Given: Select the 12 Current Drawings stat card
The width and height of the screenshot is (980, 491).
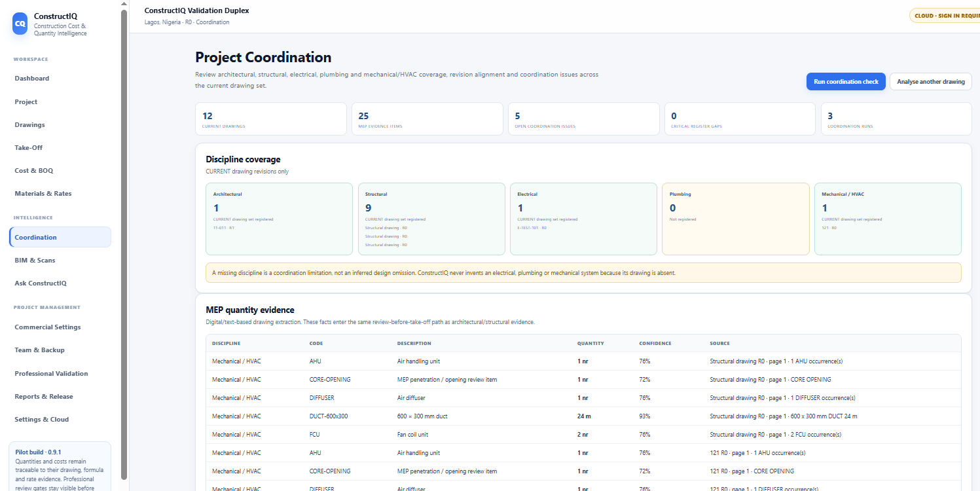Looking at the screenshot, I should click(271, 119).
